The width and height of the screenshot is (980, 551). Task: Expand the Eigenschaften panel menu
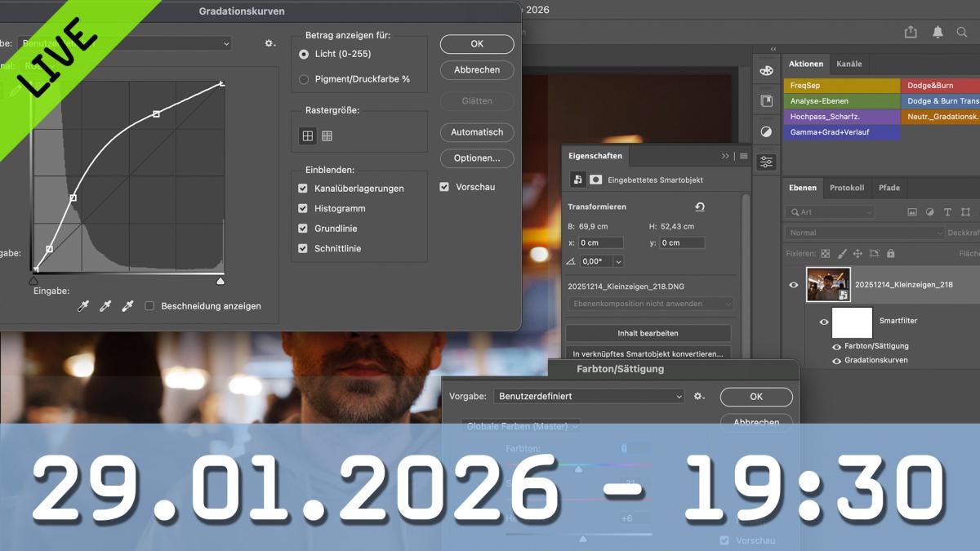[743, 156]
